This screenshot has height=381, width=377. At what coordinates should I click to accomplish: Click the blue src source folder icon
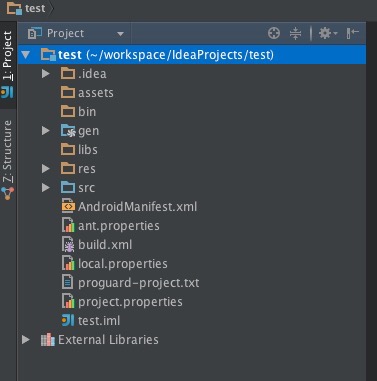click(68, 187)
